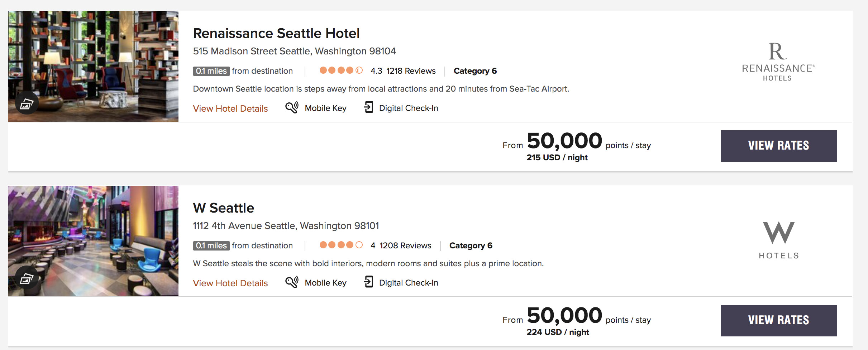The height and width of the screenshot is (350, 868).
Task: Click Renaissance hotel star rating circles
Action: point(341,71)
